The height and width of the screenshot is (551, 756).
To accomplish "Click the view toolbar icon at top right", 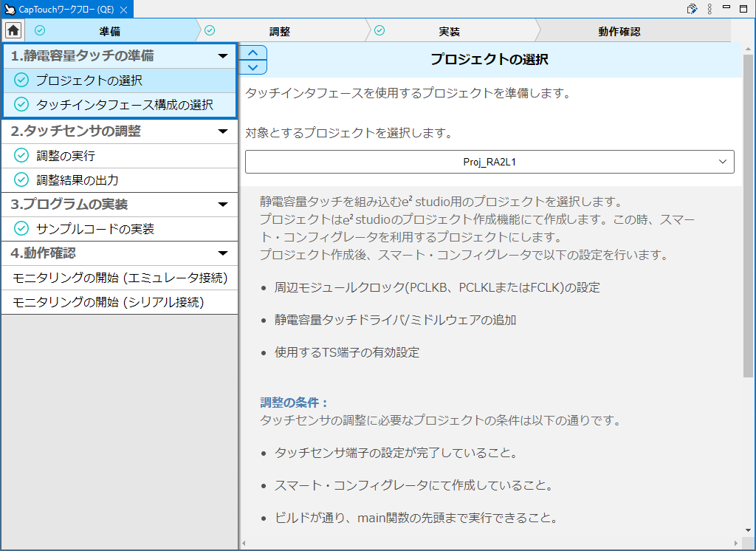I will 692,9.
